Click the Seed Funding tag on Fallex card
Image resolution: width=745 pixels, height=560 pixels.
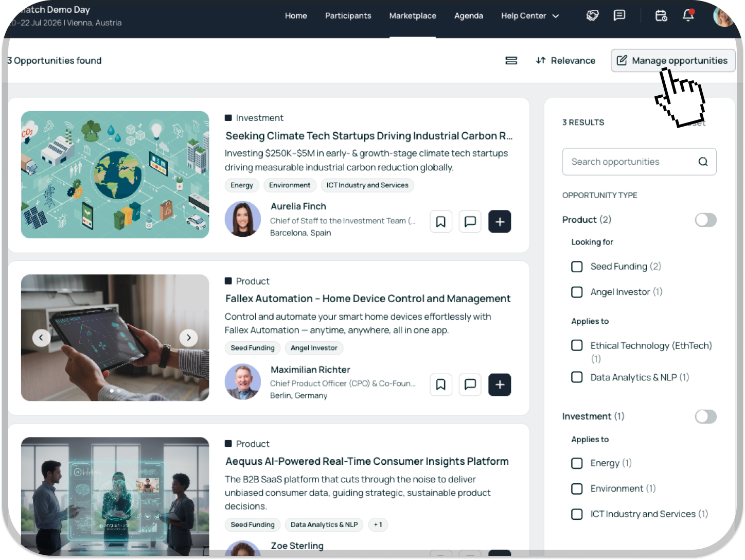coord(253,348)
